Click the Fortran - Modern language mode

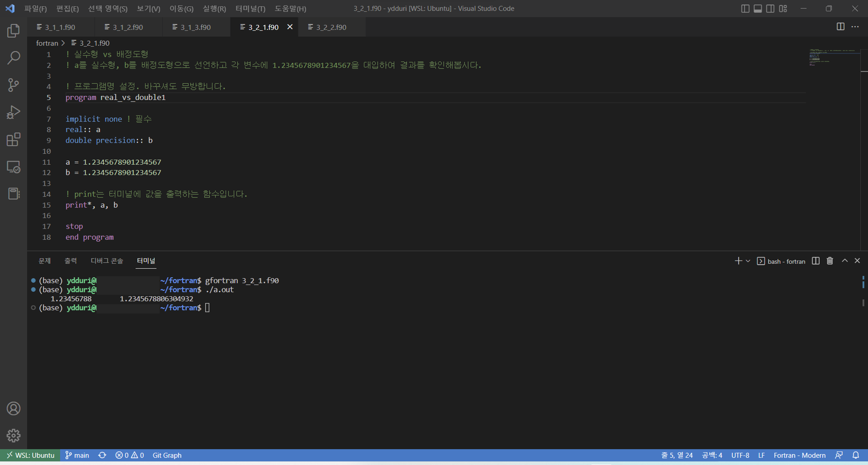point(799,455)
